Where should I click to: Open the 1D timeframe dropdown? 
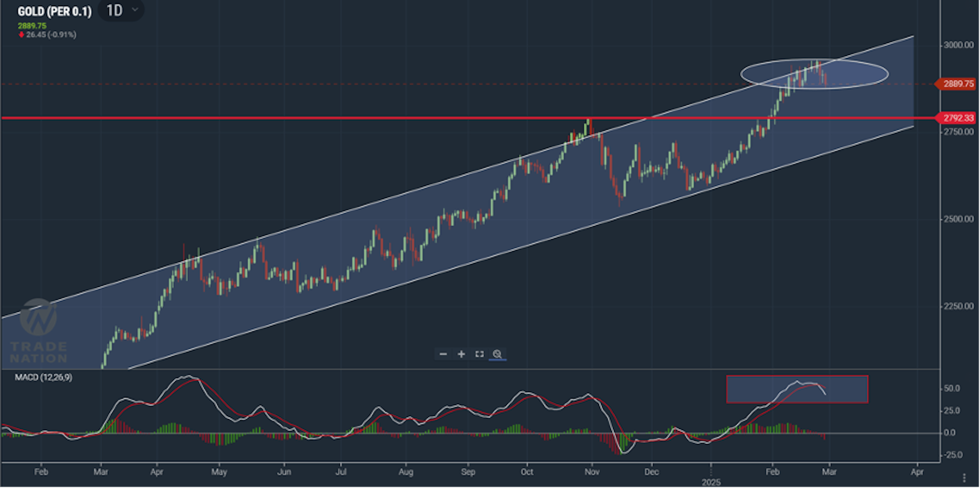coord(121,10)
